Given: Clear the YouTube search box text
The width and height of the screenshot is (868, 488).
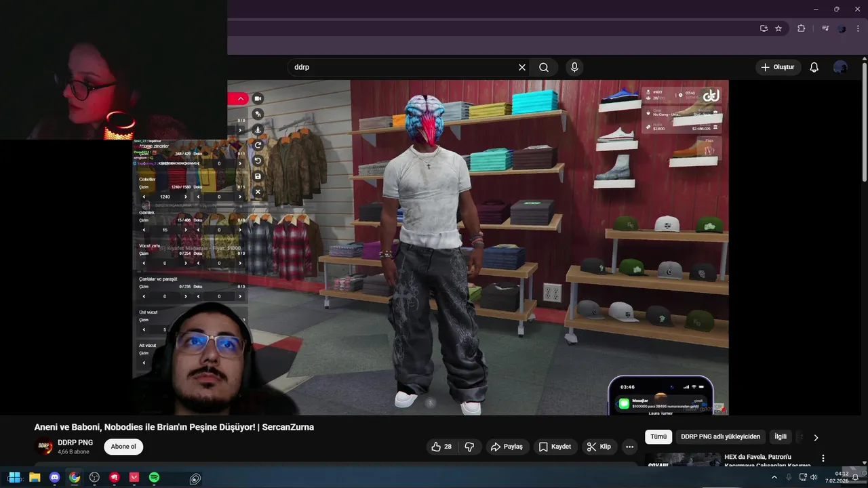Looking at the screenshot, I should 522,67.
